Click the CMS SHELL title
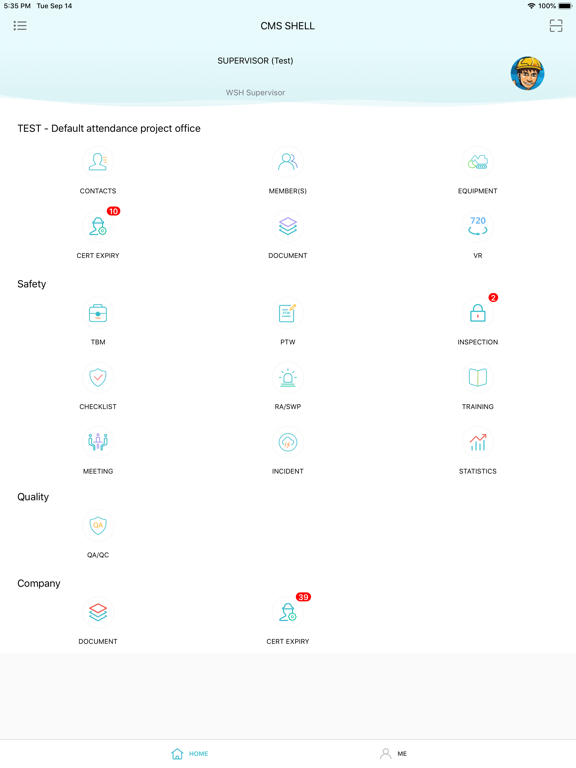 (x=288, y=26)
